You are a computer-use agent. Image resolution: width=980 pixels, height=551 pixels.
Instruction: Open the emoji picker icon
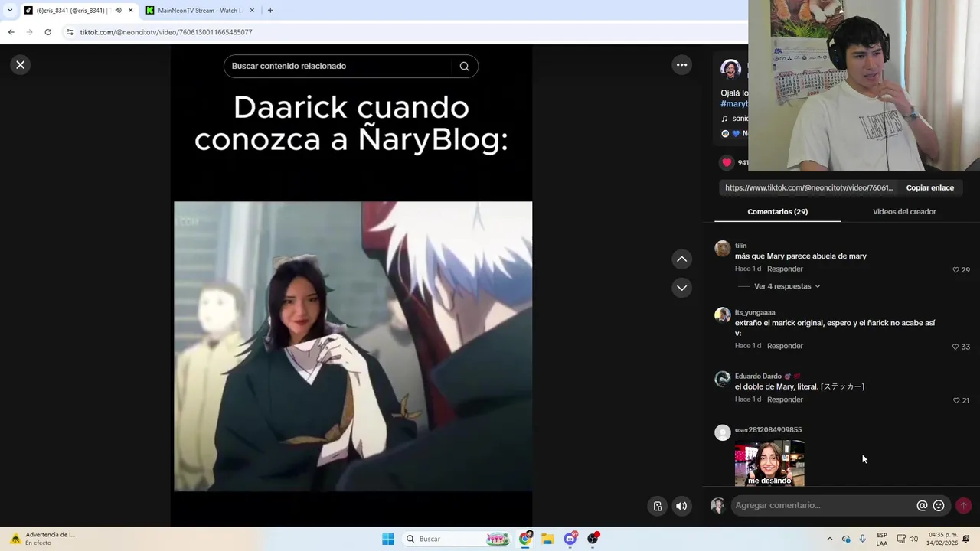point(939,505)
